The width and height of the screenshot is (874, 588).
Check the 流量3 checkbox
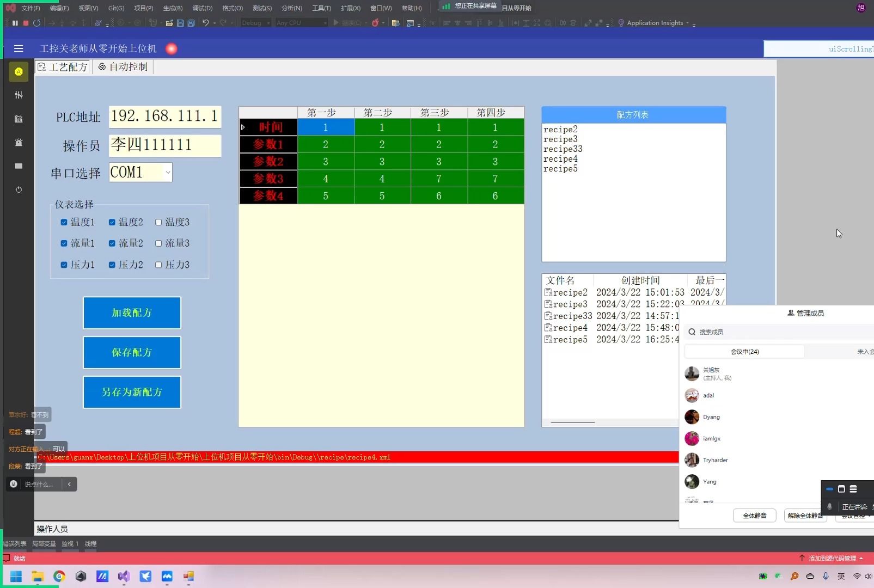pos(158,243)
